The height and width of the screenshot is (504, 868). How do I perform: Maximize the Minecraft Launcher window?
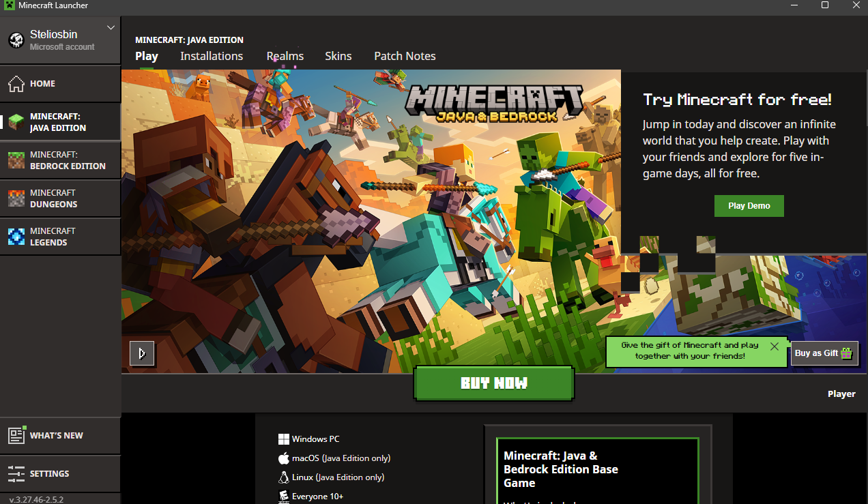coord(825,5)
